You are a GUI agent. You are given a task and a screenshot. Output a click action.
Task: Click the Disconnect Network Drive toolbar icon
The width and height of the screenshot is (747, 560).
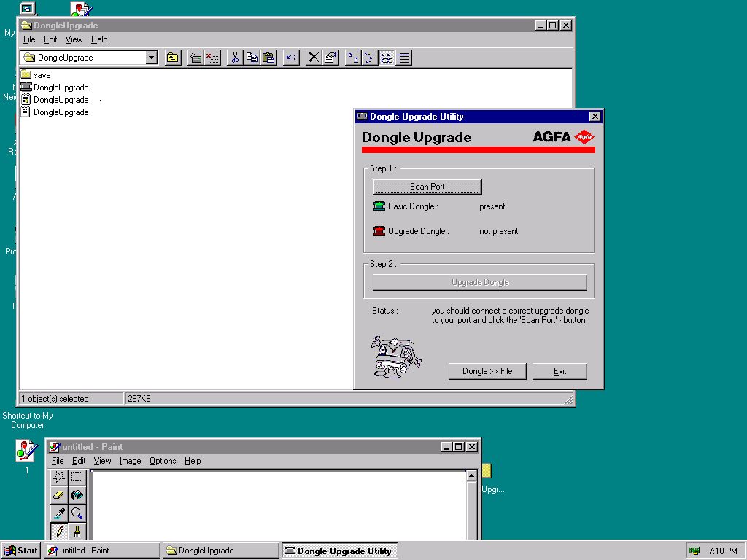coord(212,58)
